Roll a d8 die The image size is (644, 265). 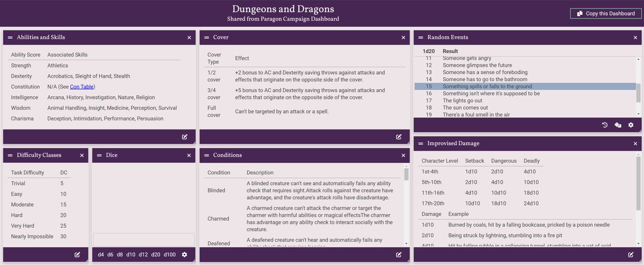click(x=120, y=254)
